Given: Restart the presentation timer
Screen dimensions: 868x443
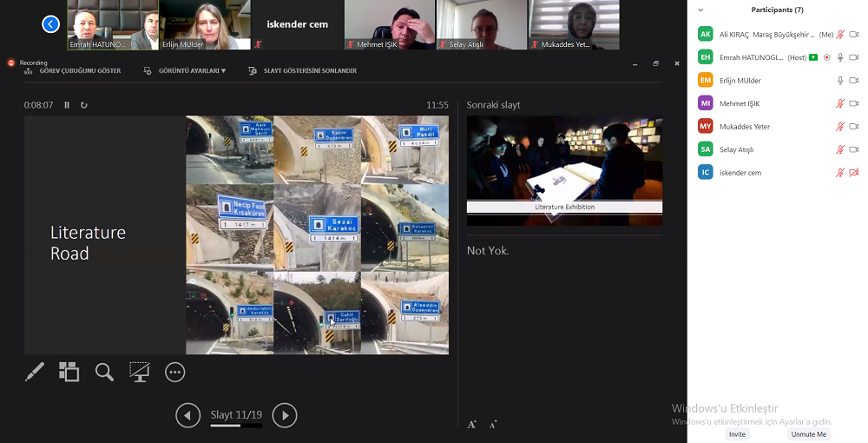Looking at the screenshot, I should [84, 105].
